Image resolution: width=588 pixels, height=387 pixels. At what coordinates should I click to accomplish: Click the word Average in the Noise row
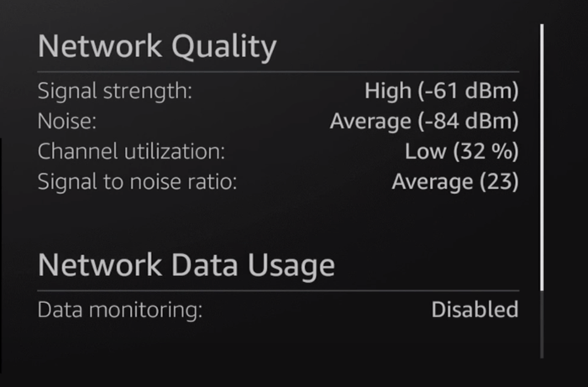tap(369, 121)
